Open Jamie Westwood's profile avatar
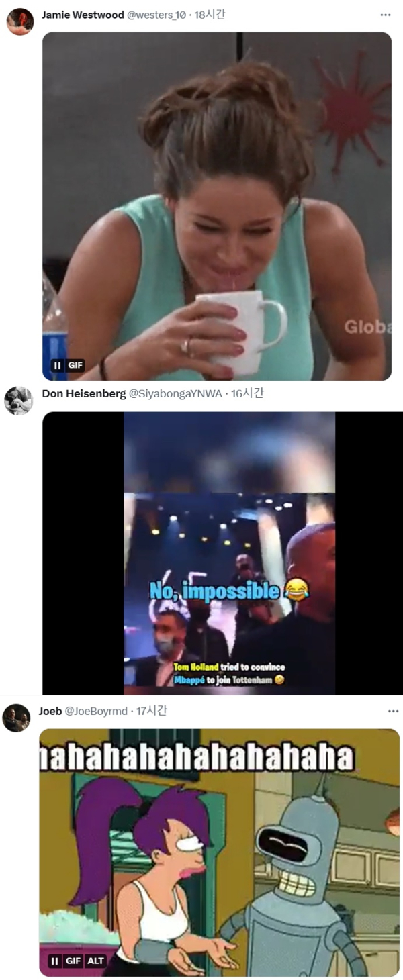The image size is (403, 980). coord(20,21)
